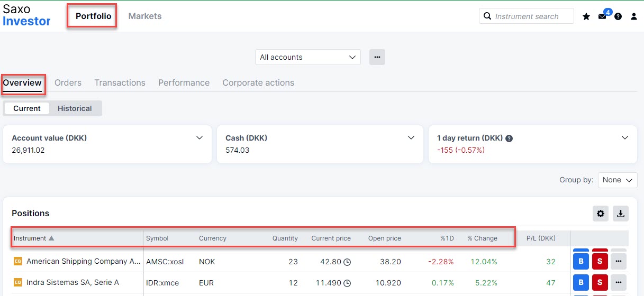Viewport: 644px width, 296px height.
Task: Click the 1 day return info icon
Action: click(509, 138)
